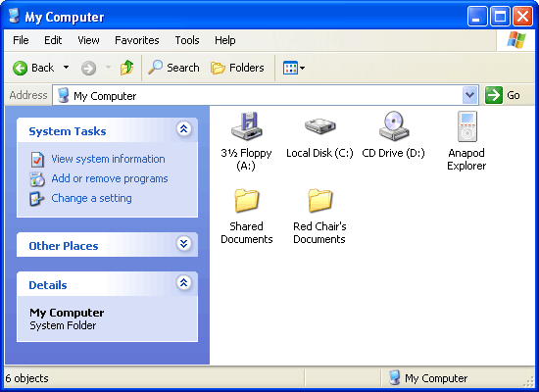Viewport: 539px width, 392px height.
Task: Toggle the Folders pane button
Action: point(237,68)
